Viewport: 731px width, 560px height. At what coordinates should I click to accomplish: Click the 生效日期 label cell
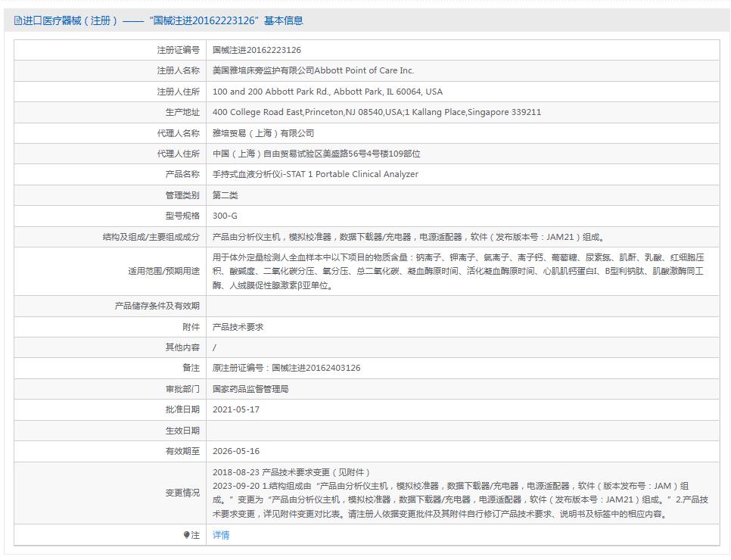click(x=110, y=431)
